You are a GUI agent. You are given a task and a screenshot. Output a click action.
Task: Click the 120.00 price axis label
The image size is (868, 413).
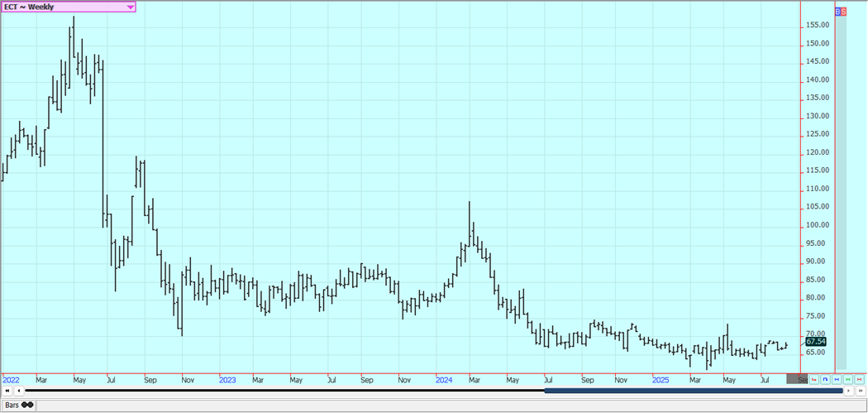click(817, 152)
